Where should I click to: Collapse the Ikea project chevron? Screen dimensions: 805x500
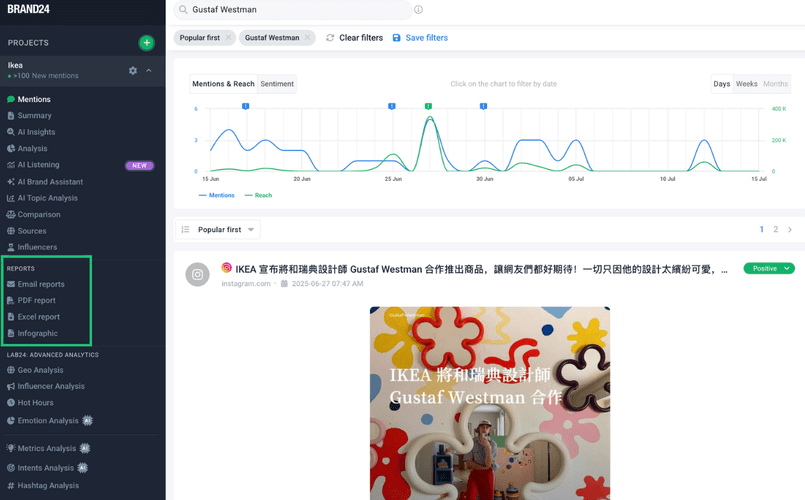tap(148, 70)
